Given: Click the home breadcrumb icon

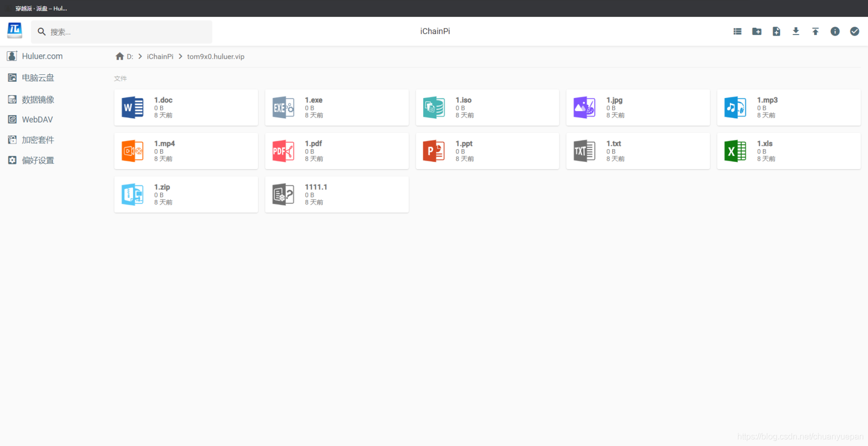Looking at the screenshot, I should click(x=120, y=57).
